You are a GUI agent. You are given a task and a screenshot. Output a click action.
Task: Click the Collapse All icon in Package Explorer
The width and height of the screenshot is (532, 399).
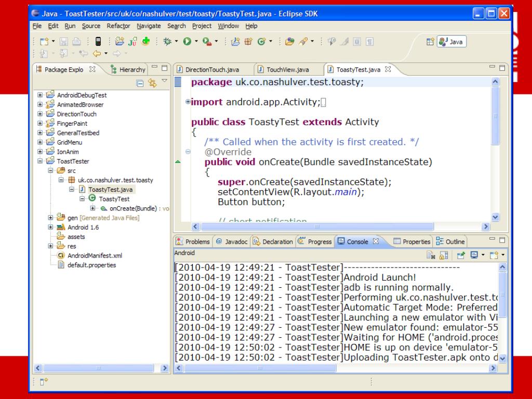pyautogui.click(x=140, y=83)
